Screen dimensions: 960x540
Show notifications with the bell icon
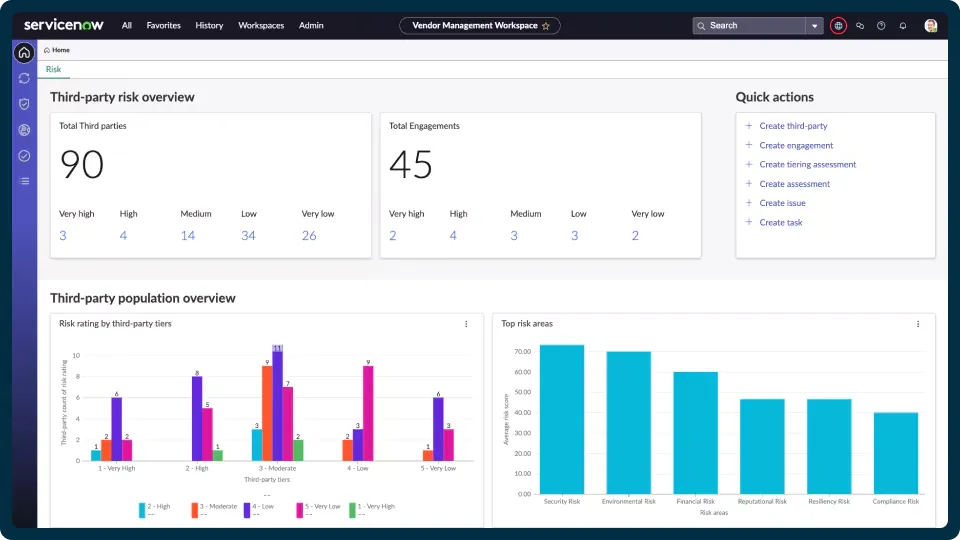tap(903, 25)
